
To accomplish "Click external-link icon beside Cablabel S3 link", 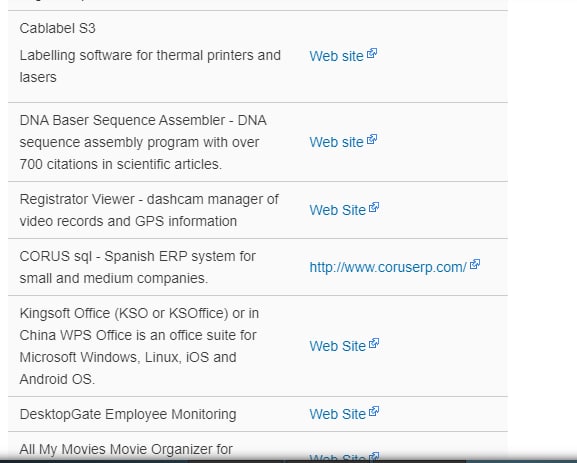I will pos(372,53).
